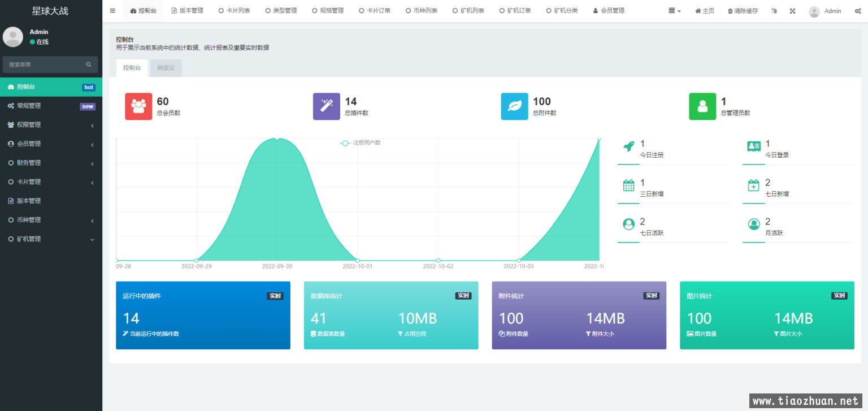The width and height of the screenshot is (868, 411).
Task: Open the settings gears icon at top right
Action: 858,11
